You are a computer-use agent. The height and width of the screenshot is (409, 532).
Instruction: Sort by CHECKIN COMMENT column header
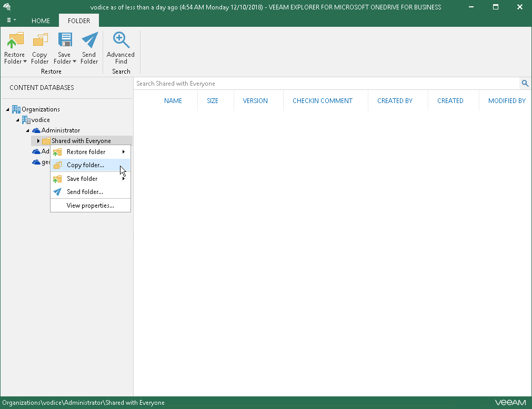(x=323, y=100)
